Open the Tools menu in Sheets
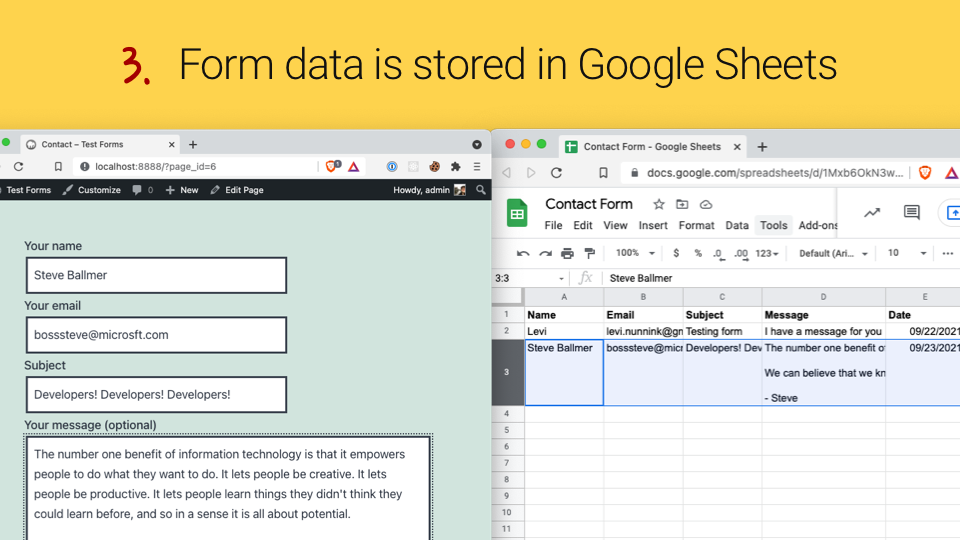960x540 pixels. tap(773, 226)
